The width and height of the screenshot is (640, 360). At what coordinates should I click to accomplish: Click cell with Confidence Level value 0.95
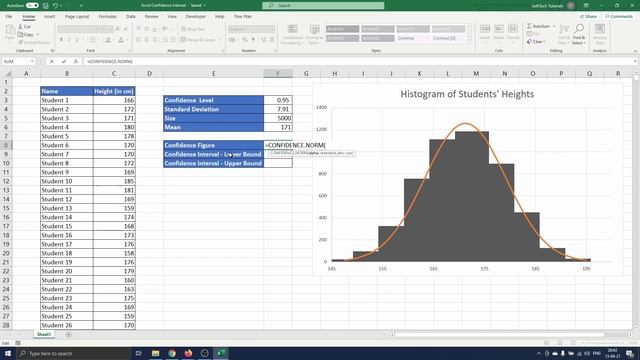[278, 100]
